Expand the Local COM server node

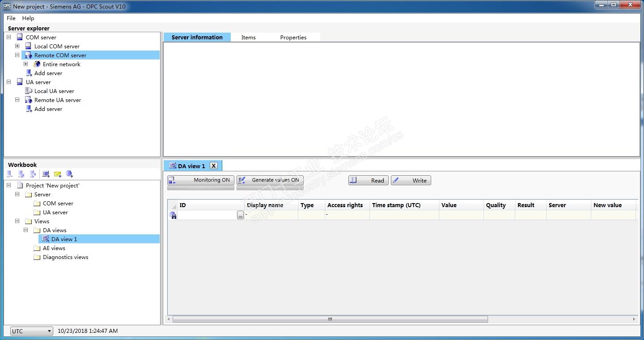pos(17,46)
